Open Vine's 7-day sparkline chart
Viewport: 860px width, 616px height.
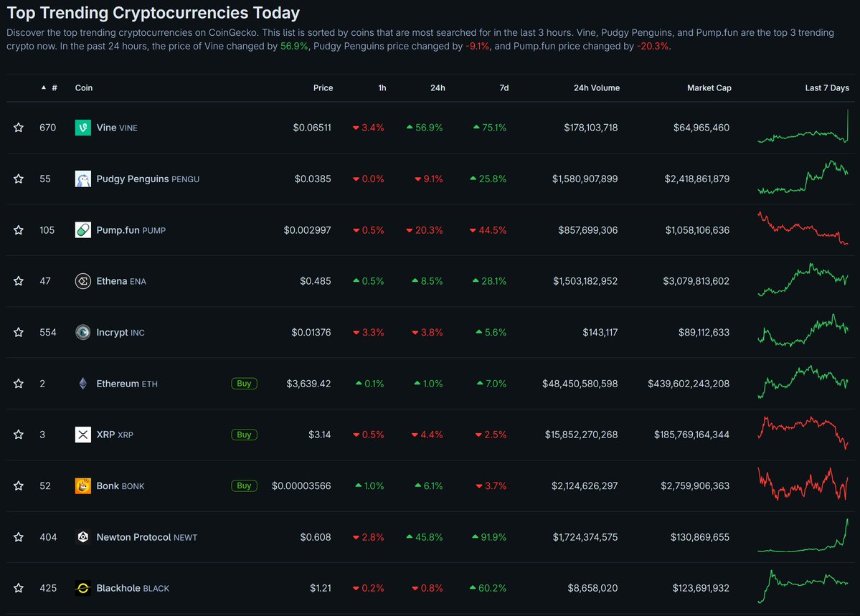(803, 127)
